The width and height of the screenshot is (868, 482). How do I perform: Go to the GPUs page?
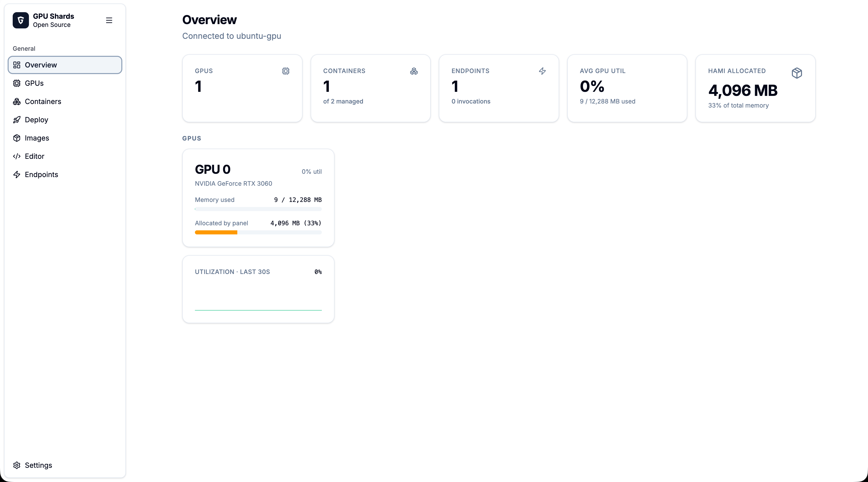65,83
